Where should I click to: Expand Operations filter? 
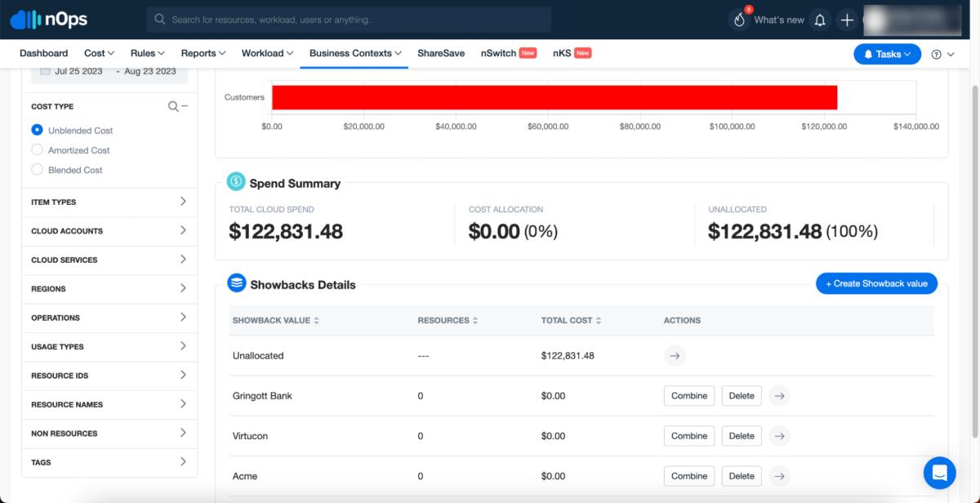(109, 318)
